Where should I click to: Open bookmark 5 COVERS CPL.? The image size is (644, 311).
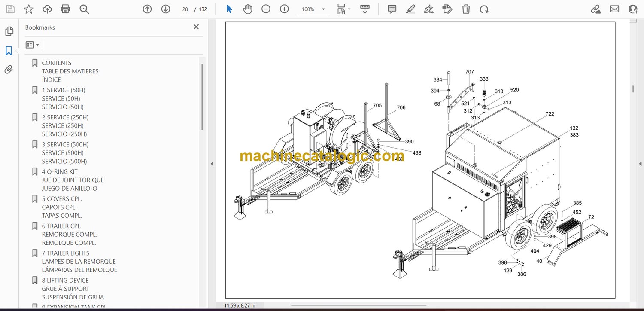(61, 207)
